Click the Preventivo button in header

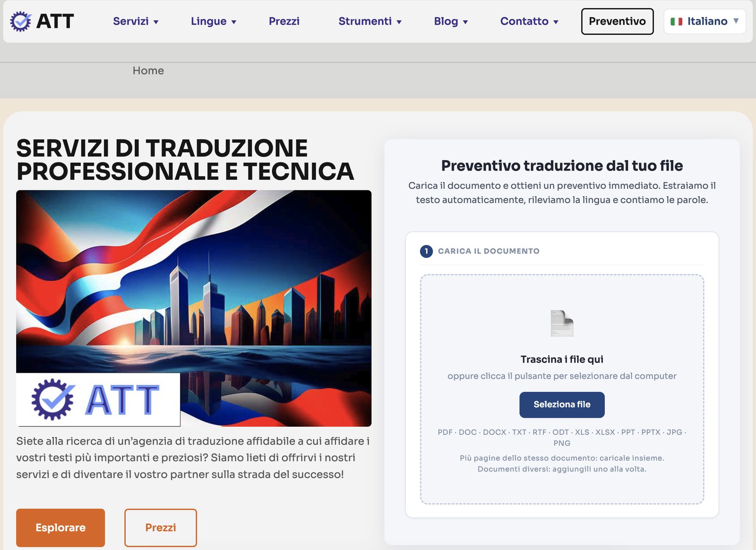[617, 21]
